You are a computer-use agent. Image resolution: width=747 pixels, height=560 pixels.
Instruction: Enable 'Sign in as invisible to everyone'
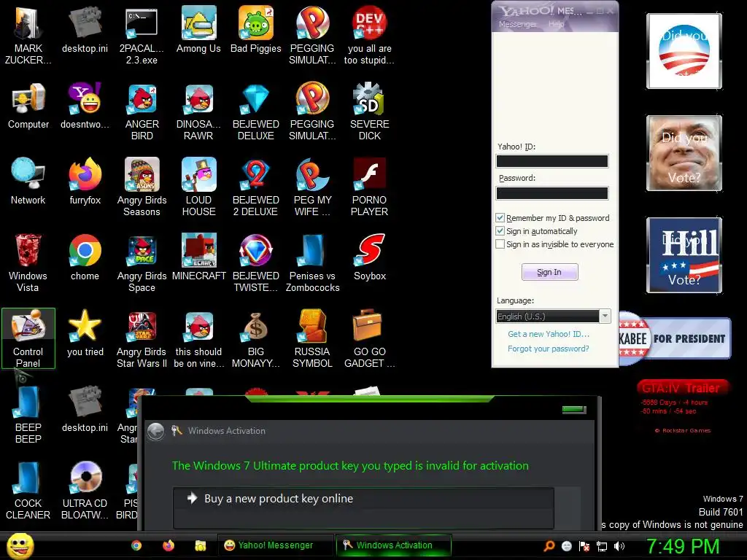tap(500, 244)
